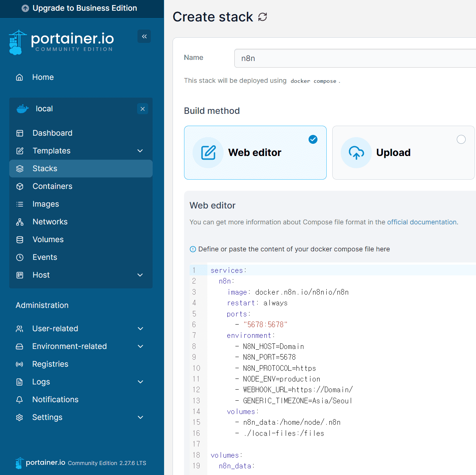Click the Events clock icon

pos(20,257)
